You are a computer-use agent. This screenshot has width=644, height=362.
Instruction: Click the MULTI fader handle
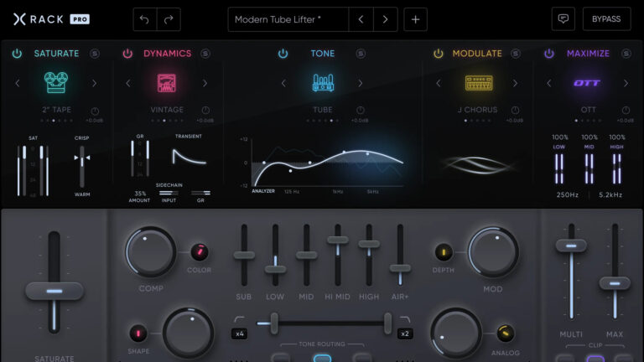(x=571, y=246)
